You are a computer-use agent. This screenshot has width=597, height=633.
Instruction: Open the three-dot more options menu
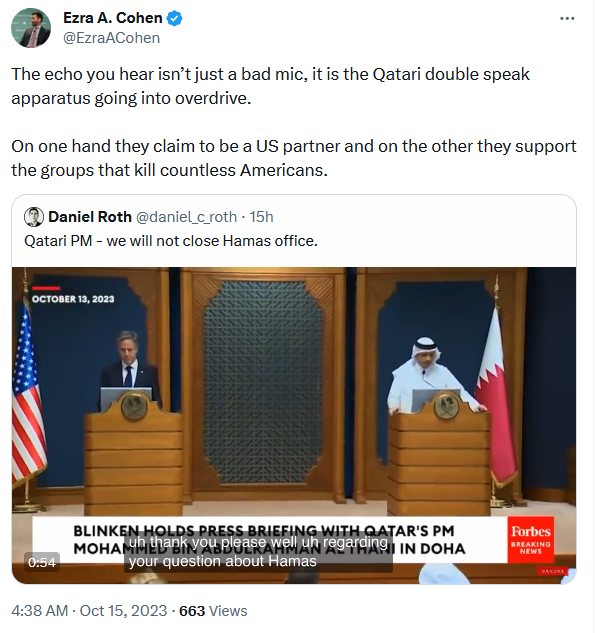point(567,19)
